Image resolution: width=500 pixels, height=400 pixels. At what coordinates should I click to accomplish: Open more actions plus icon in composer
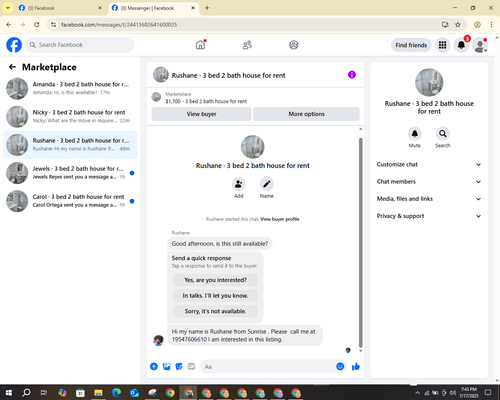point(154,367)
